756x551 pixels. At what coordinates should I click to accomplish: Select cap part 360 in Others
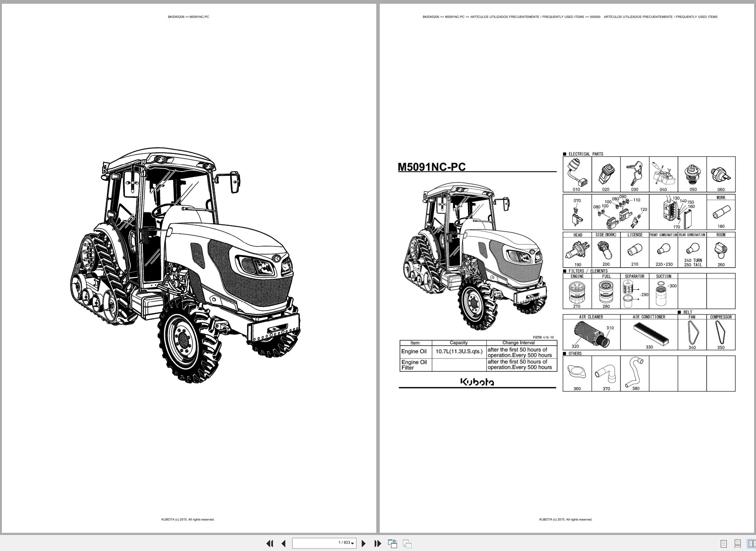pos(577,374)
